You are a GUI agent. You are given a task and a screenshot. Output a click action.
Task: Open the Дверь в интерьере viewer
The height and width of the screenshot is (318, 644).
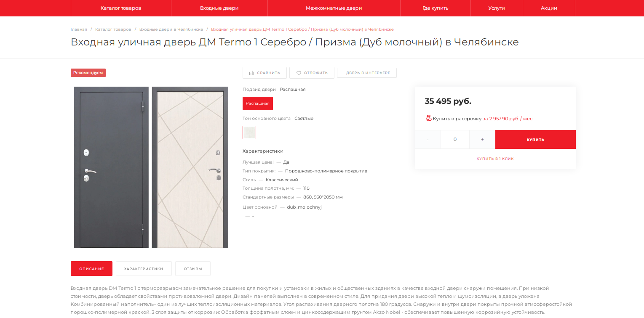coord(367,73)
